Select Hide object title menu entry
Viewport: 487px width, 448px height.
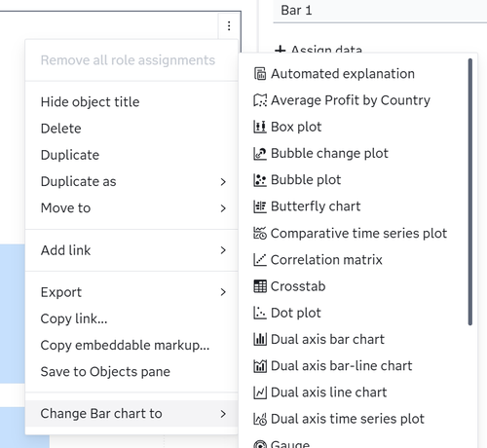tap(131, 102)
